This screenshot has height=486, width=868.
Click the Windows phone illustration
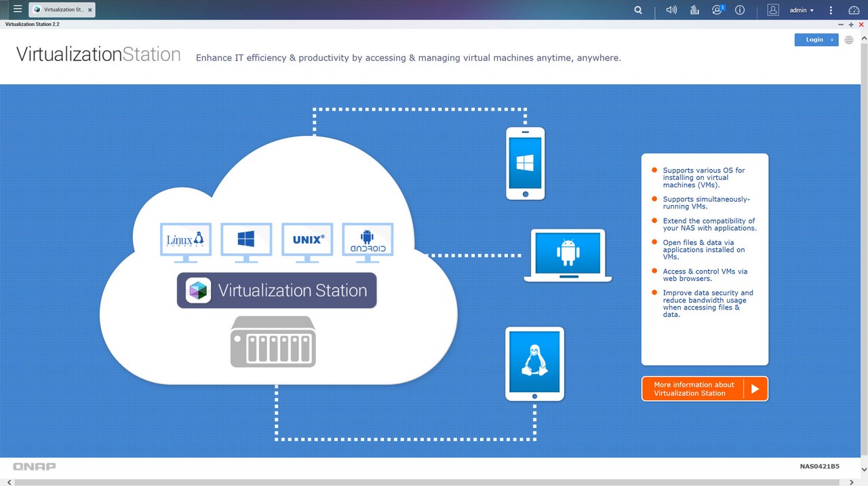526,164
